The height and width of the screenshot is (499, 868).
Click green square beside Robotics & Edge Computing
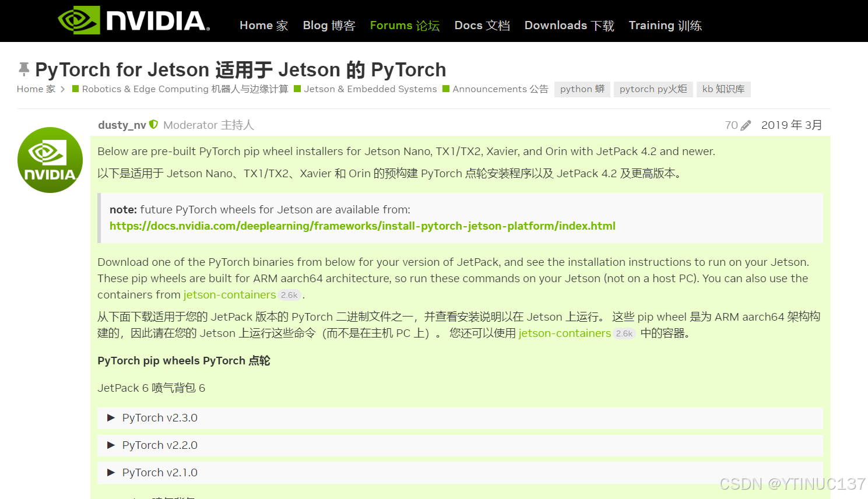(75, 89)
